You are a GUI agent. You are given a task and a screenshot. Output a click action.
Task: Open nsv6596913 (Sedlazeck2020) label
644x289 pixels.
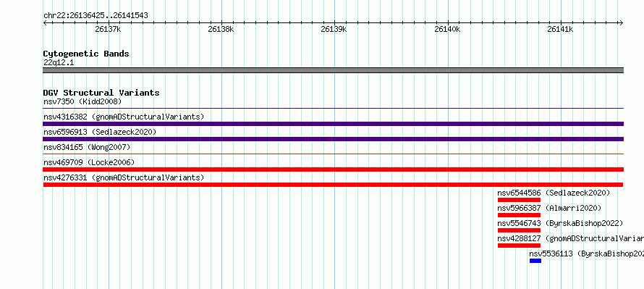[100, 132]
